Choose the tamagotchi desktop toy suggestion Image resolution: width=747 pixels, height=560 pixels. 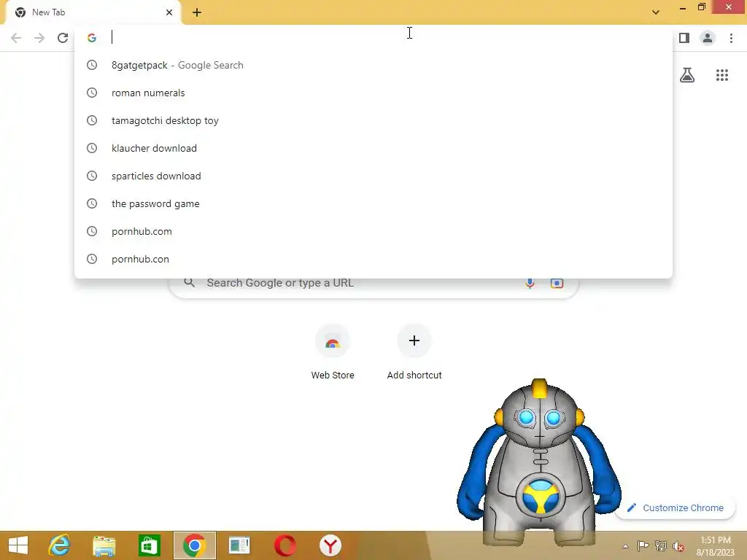(373, 120)
